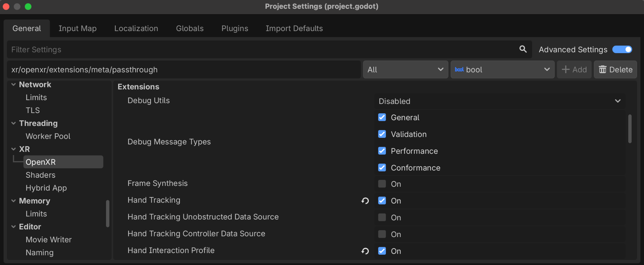
Task: Click the Hand Tracking property label
Action: [x=154, y=200]
